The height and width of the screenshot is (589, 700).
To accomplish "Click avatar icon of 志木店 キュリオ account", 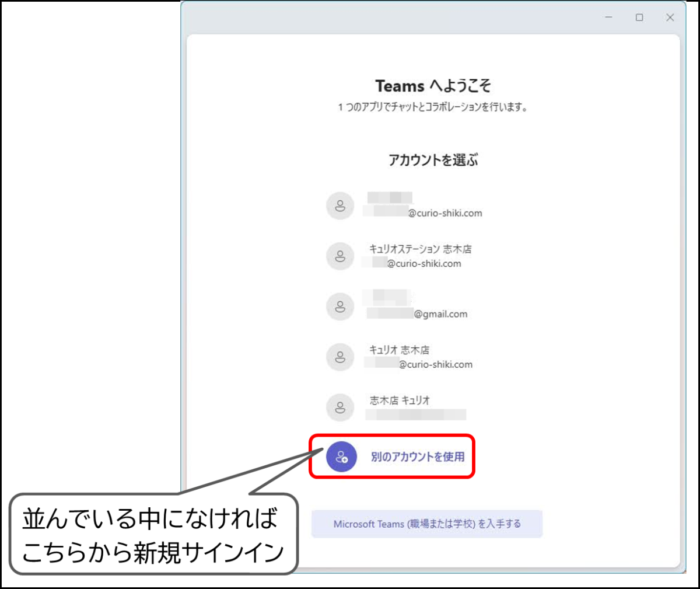I will click(340, 407).
